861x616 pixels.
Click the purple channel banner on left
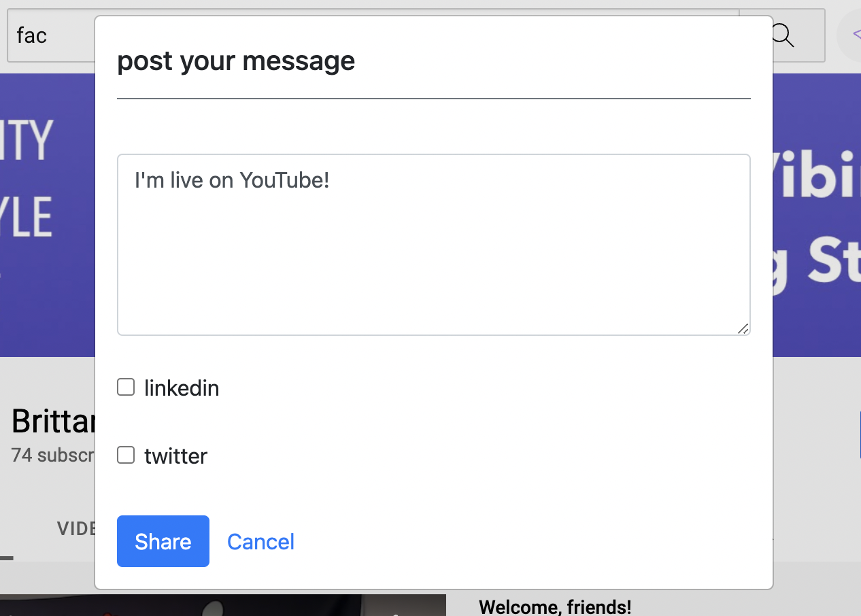coord(48,215)
